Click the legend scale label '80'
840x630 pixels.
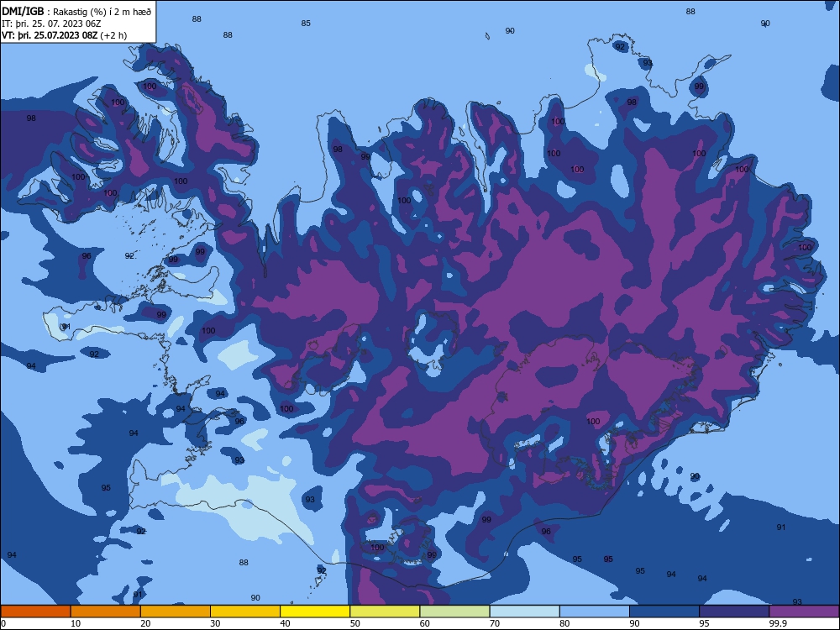coord(564,623)
